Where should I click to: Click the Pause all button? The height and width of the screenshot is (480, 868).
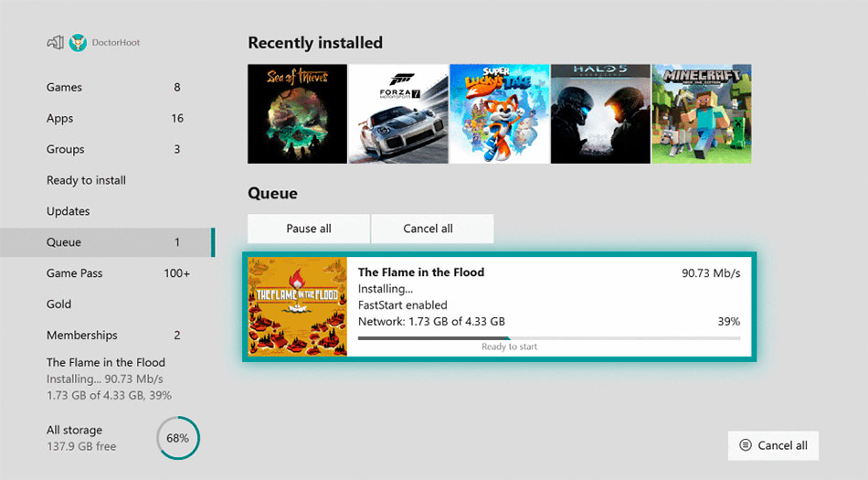[308, 229]
